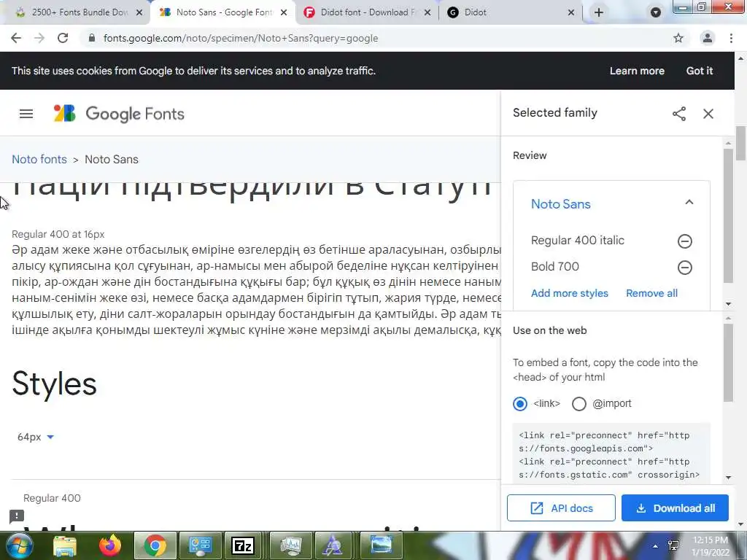Open 7-Zip from taskbar
The image size is (747, 560).
(243, 545)
